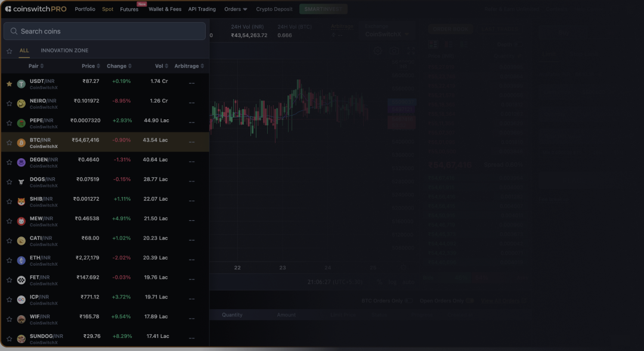The width and height of the screenshot is (644, 351).
Task: Switch to the LAST TRADES tab
Action: tap(499, 29)
